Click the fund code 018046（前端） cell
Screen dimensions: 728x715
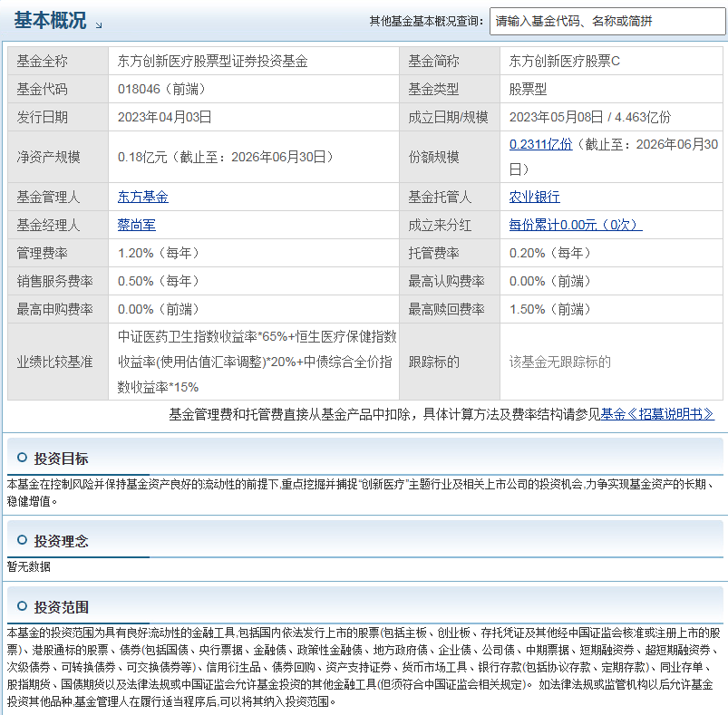(x=254, y=89)
